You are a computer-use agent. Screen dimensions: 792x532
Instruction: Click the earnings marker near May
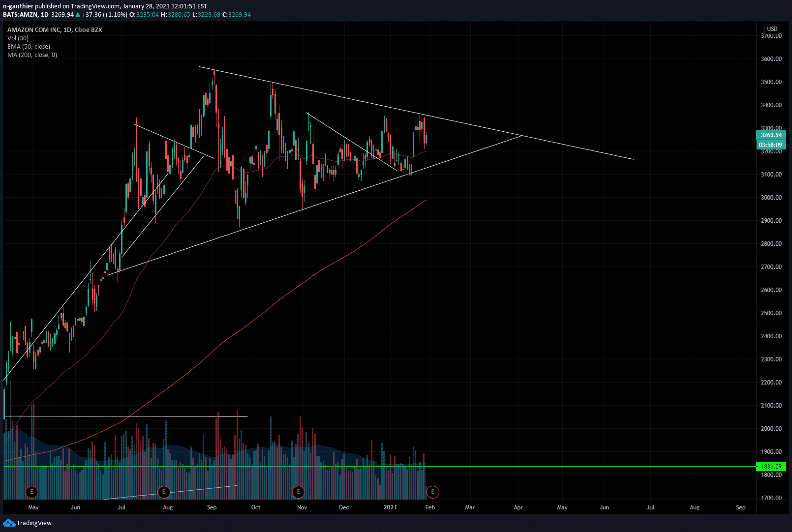pos(31,491)
